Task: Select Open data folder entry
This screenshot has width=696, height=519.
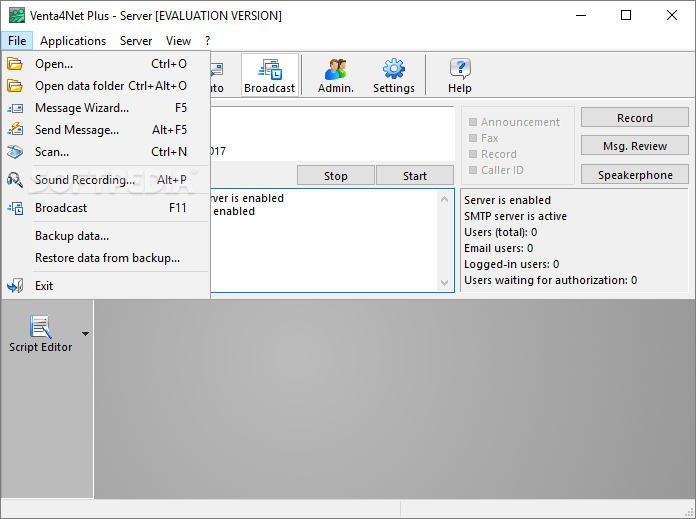Action: point(106,86)
